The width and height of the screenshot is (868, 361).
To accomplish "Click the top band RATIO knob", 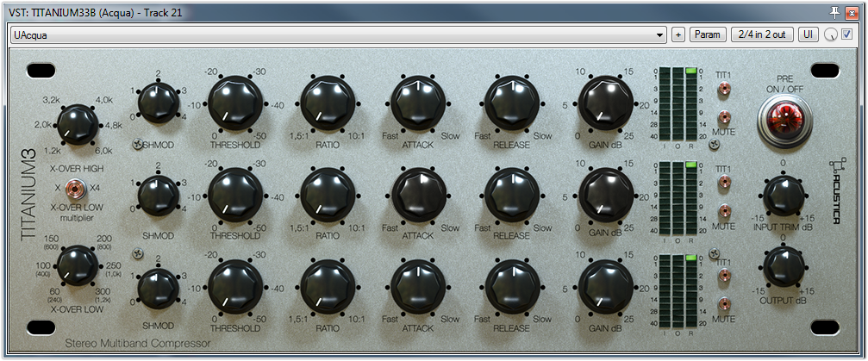I will click(328, 103).
